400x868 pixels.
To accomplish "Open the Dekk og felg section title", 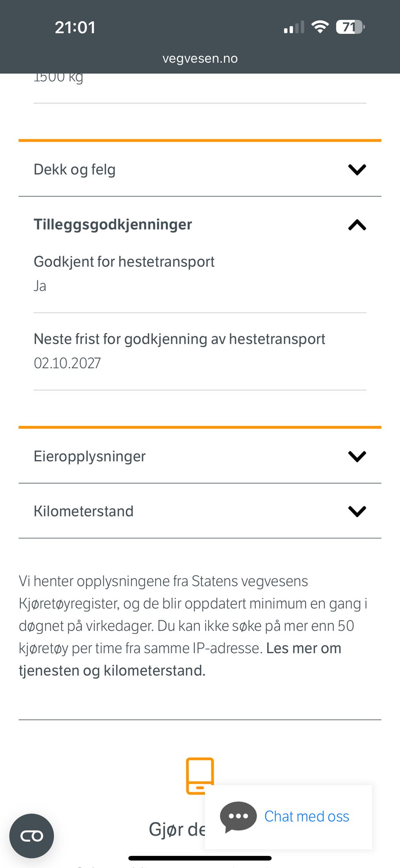I will [75, 170].
